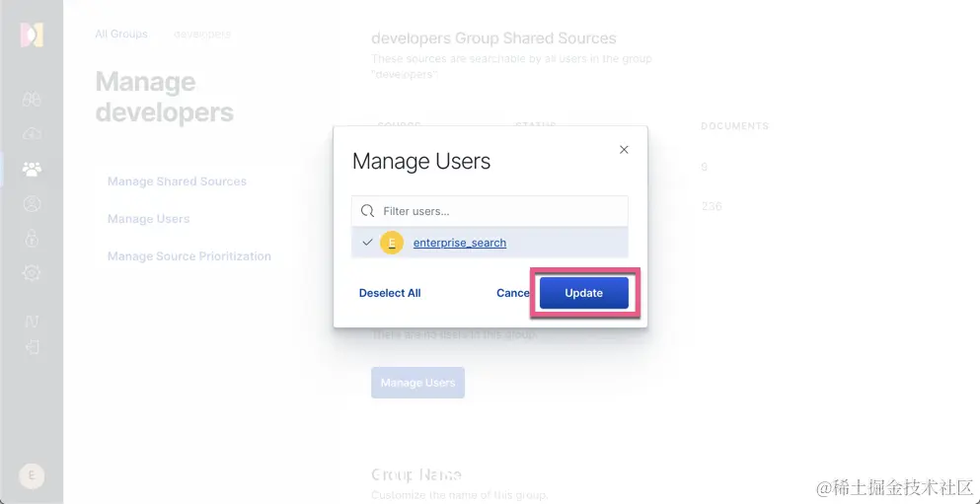Click Deselect All in the dialog
The image size is (980, 504).
(x=390, y=293)
